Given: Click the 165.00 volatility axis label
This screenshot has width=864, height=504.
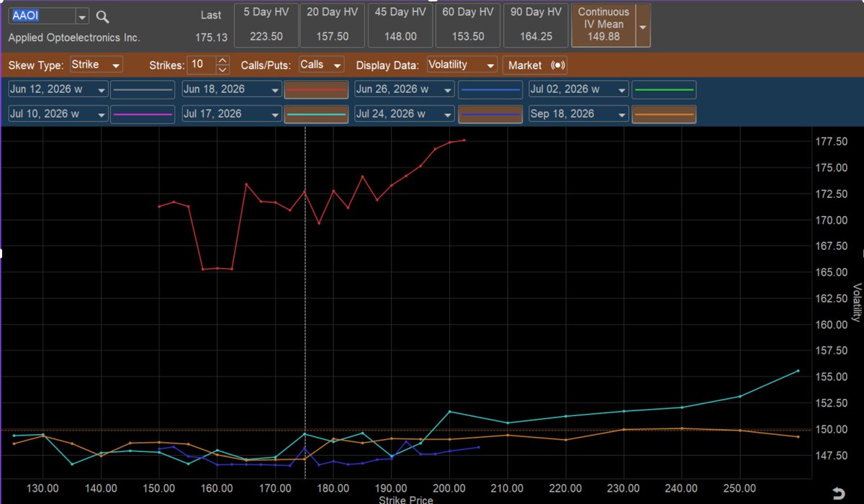Looking at the screenshot, I should (831, 272).
